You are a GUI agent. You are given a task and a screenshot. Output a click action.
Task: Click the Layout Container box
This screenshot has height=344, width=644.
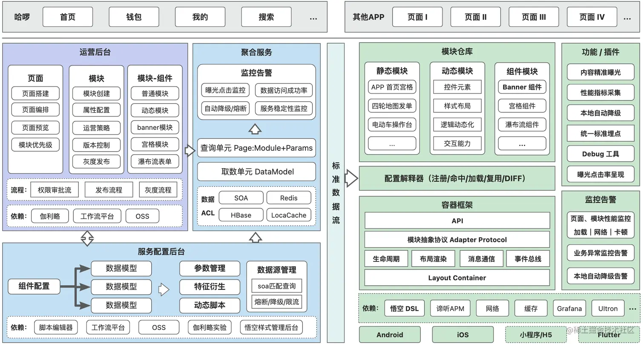(457, 278)
